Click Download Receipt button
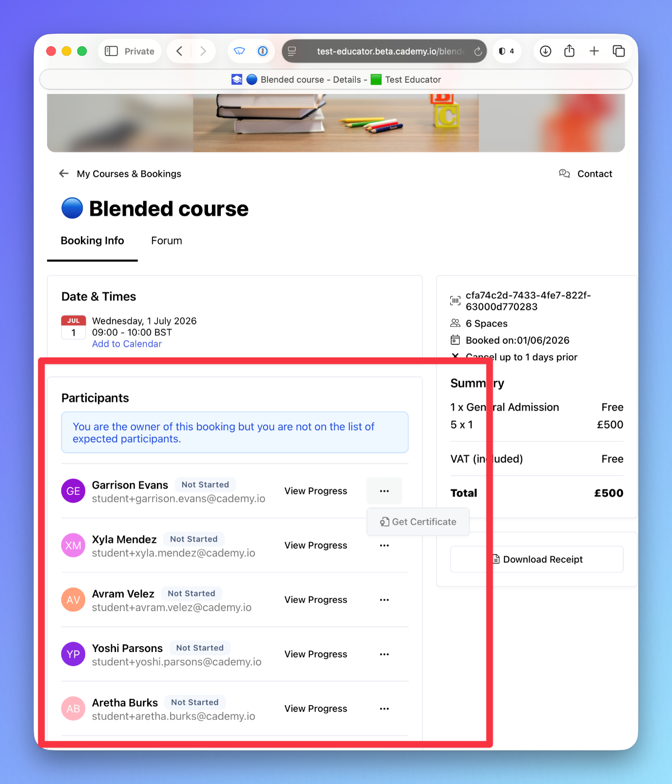The image size is (672, 784). [x=537, y=559]
